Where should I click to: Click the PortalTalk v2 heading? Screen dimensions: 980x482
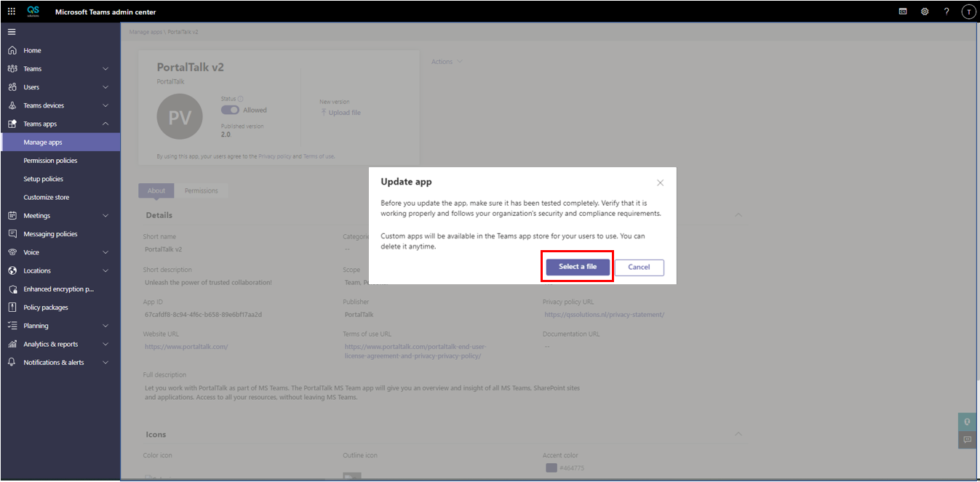coord(191,67)
